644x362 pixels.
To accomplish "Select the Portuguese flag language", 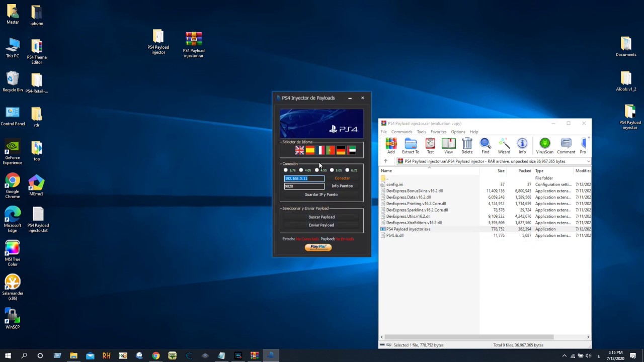I will [x=331, y=150].
